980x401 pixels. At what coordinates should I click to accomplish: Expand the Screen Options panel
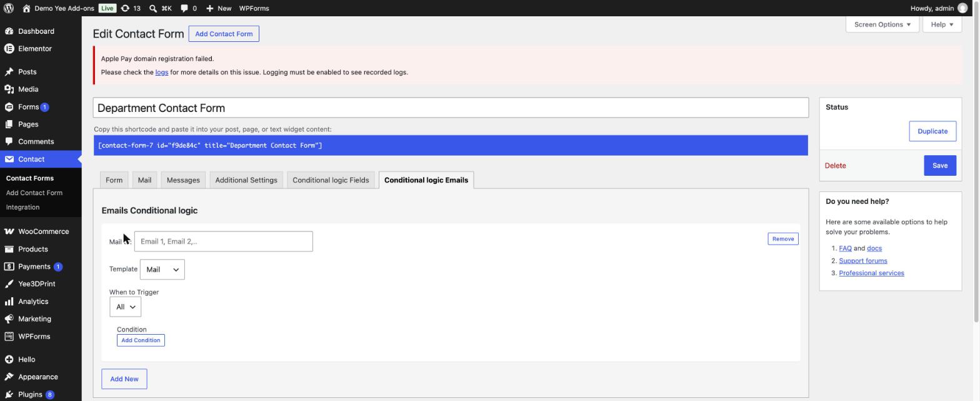pos(882,24)
